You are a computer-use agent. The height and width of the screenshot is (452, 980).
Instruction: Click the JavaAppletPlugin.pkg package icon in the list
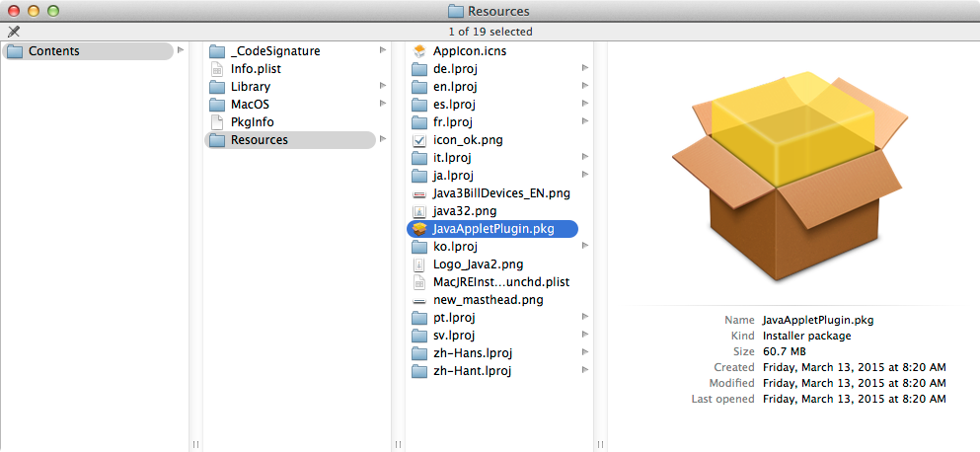[419, 229]
